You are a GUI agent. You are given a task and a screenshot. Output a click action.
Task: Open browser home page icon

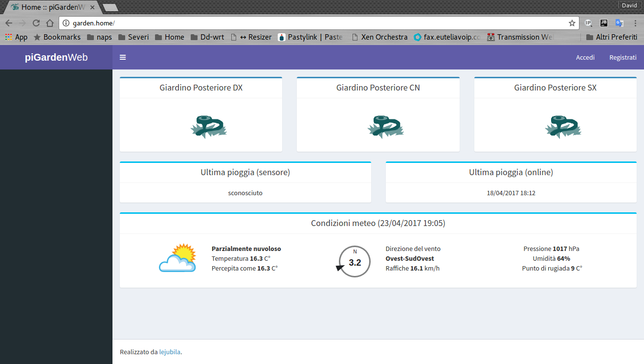coord(49,23)
